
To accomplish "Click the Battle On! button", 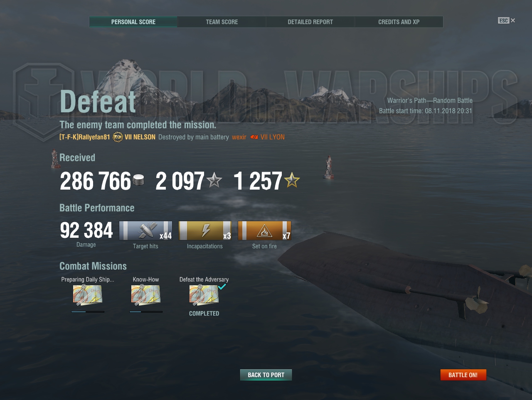I will [x=463, y=375].
